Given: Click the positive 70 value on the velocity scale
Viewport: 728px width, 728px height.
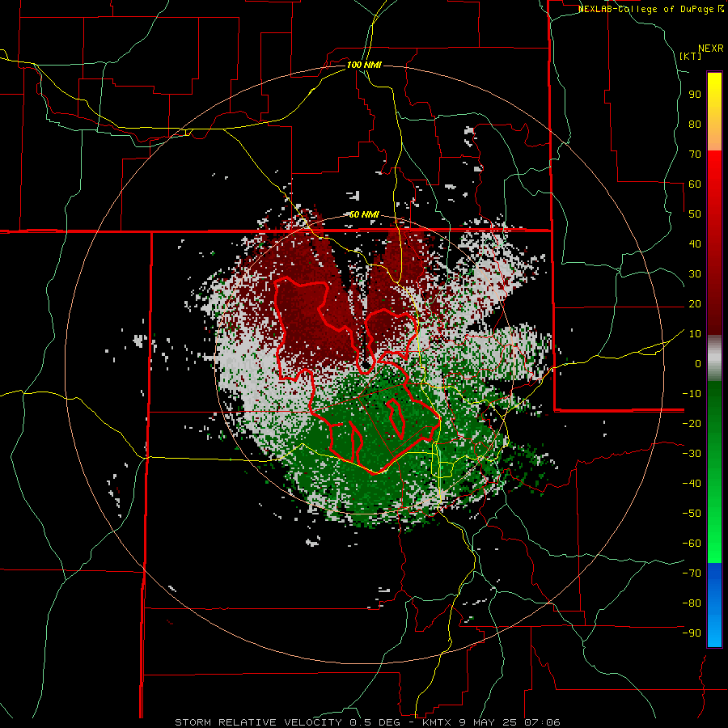Looking at the screenshot, I should click(x=695, y=154).
